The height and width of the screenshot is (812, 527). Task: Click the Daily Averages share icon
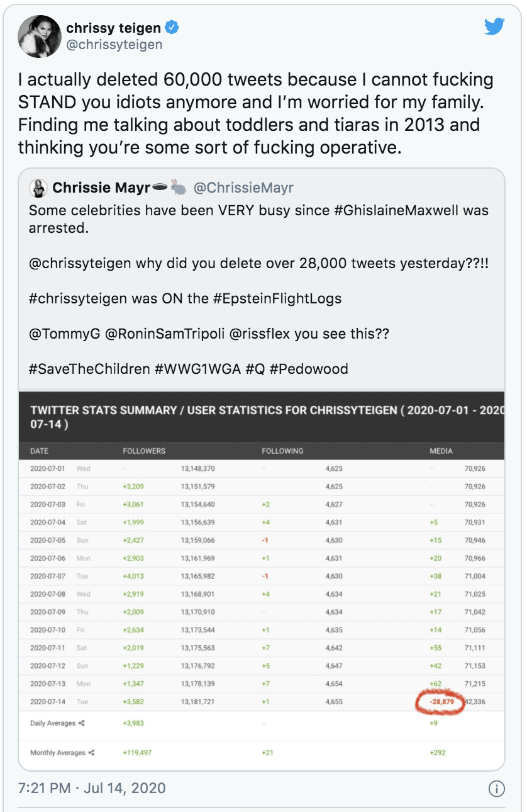82,723
